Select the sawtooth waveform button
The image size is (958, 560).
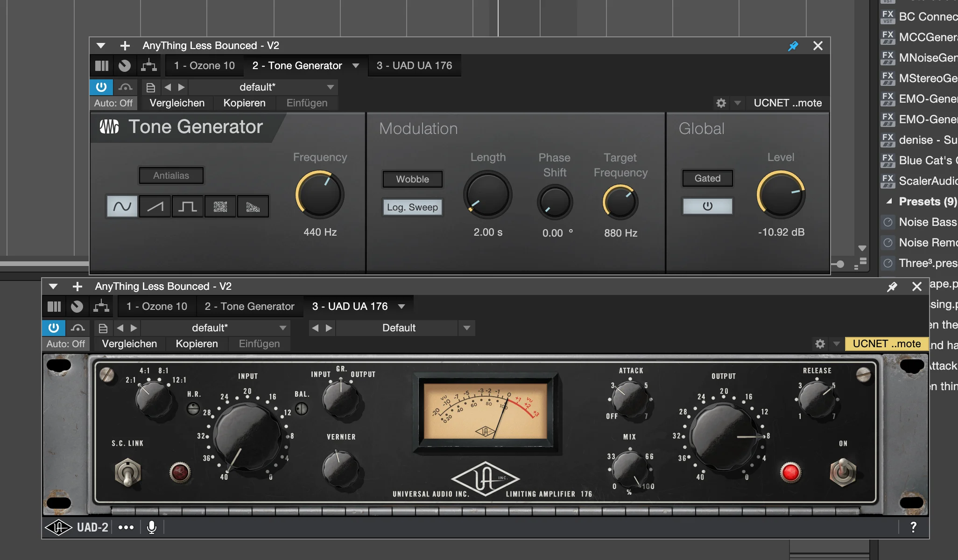tap(155, 206)
